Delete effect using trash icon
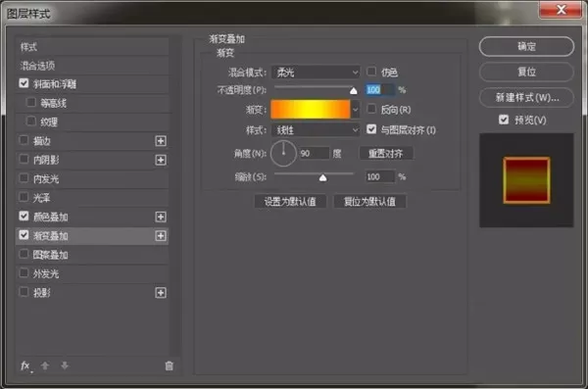The image size is (588, 389). (170, 365)
